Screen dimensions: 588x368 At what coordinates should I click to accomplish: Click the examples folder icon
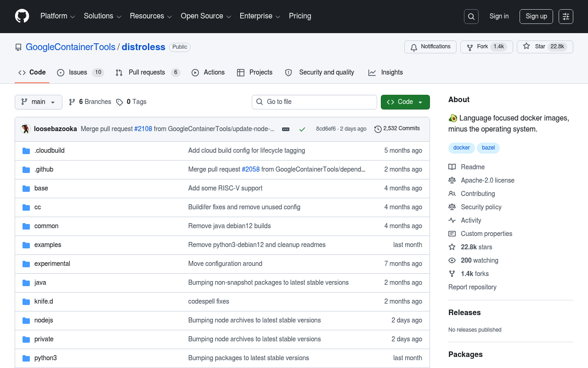tap(26, 245)
